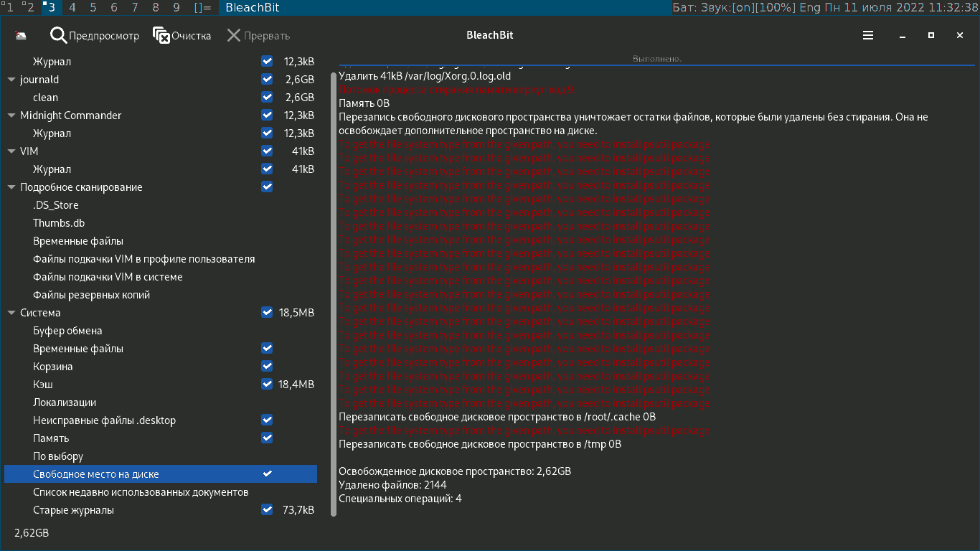Select Файлы резервных копий item
This screenshot has width=980, height=551.
coord(91,295)
